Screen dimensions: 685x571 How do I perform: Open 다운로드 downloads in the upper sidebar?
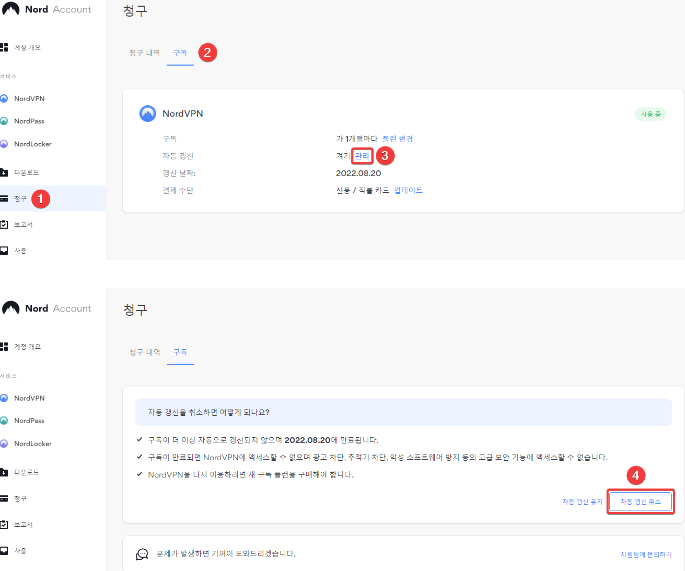[26, 173]
